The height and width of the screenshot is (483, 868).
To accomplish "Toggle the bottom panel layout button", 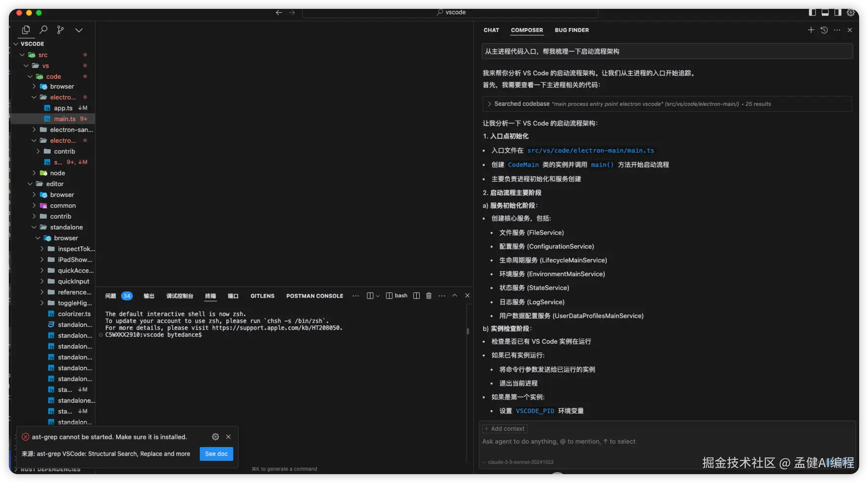I will click(x=825, y=12).
